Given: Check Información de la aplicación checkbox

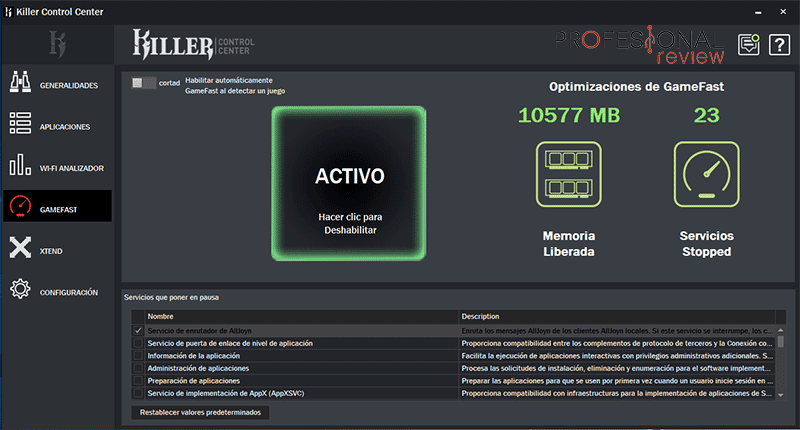Looking at the screenshot, I should point(138,356).
